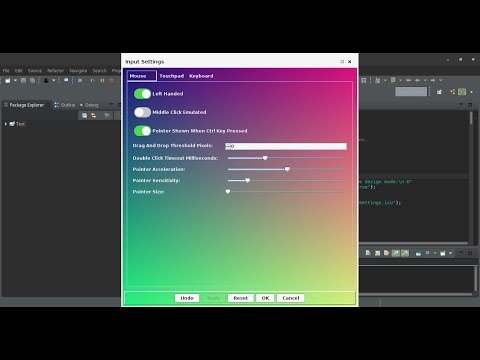Open the New file dropdown arrow
This screenshot has width=480, height=360.
click(15, 80)
